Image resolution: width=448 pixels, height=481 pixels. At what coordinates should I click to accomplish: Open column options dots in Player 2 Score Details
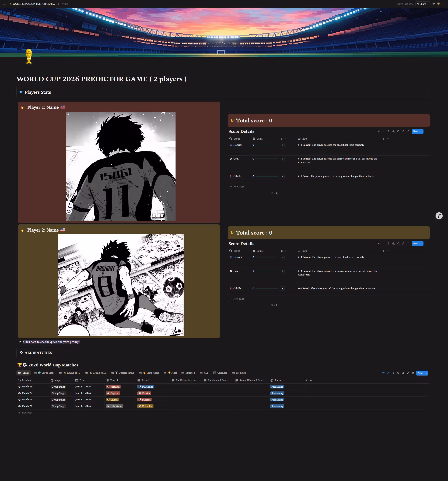pos(388,251)
